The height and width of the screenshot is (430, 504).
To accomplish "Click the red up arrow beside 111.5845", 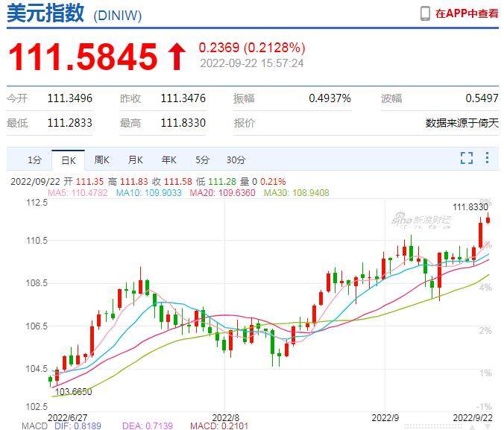I will point(176,57).
